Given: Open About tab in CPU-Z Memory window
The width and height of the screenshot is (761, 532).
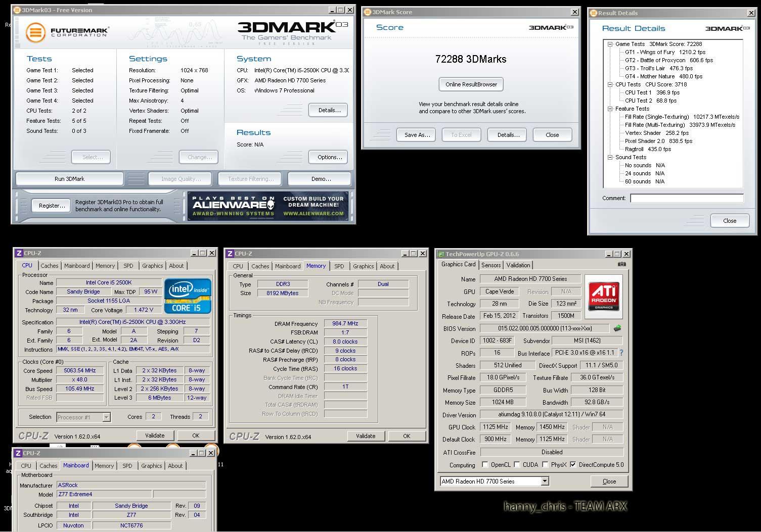Looking at the screenshot, I should click(x=387, y=266).
